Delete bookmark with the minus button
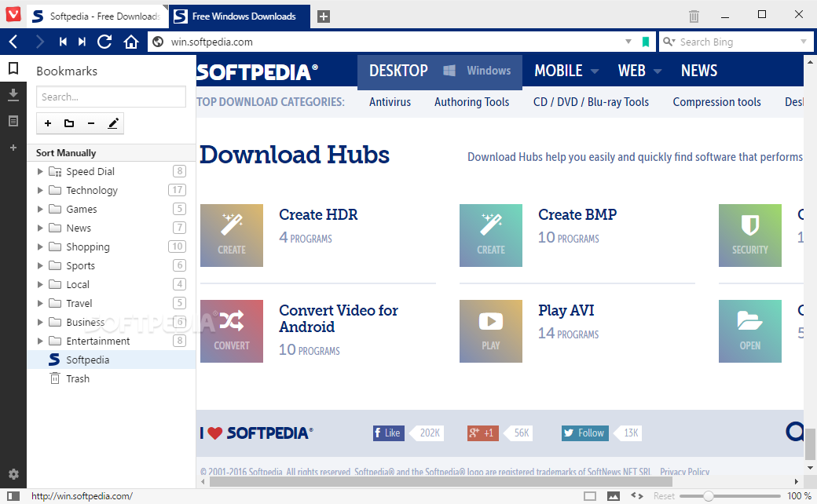Screen dimensions: 817x504 [91, 123]
